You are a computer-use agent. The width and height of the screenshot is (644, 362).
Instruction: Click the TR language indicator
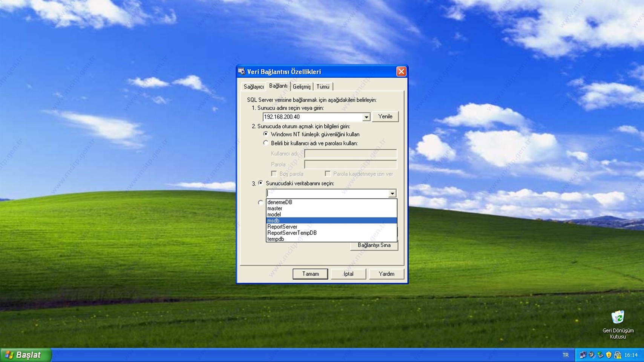point(566,355)
